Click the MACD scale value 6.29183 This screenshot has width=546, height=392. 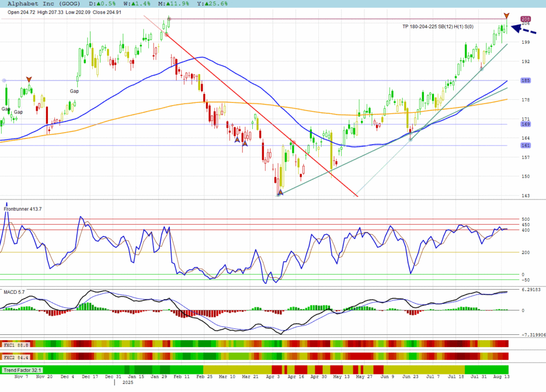531,290
